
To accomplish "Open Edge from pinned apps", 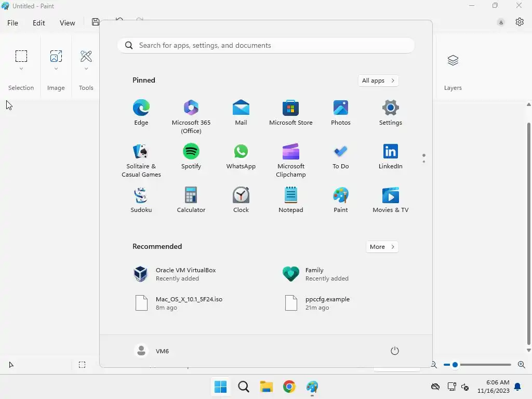I will pyautogui.click(x=141, y=113).
